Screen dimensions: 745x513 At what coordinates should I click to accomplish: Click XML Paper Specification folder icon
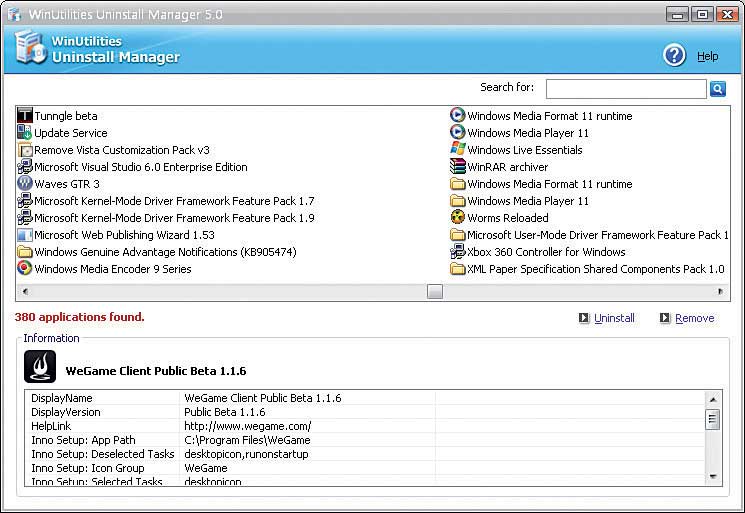[x=458, y=269]
